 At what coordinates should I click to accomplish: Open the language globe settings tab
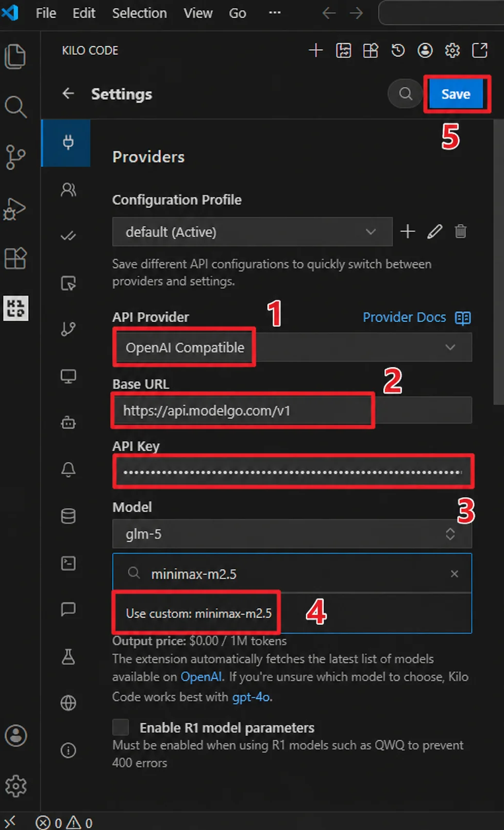68,703
